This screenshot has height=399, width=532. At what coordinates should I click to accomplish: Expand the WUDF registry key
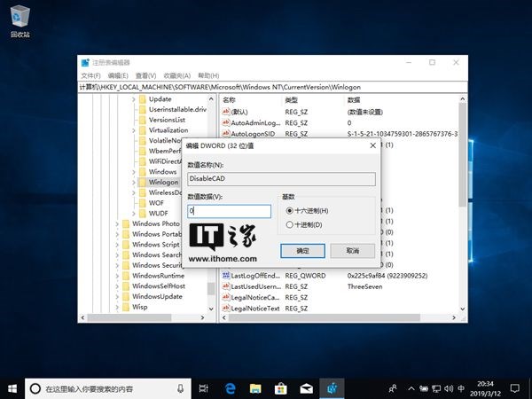click(133, 214)
